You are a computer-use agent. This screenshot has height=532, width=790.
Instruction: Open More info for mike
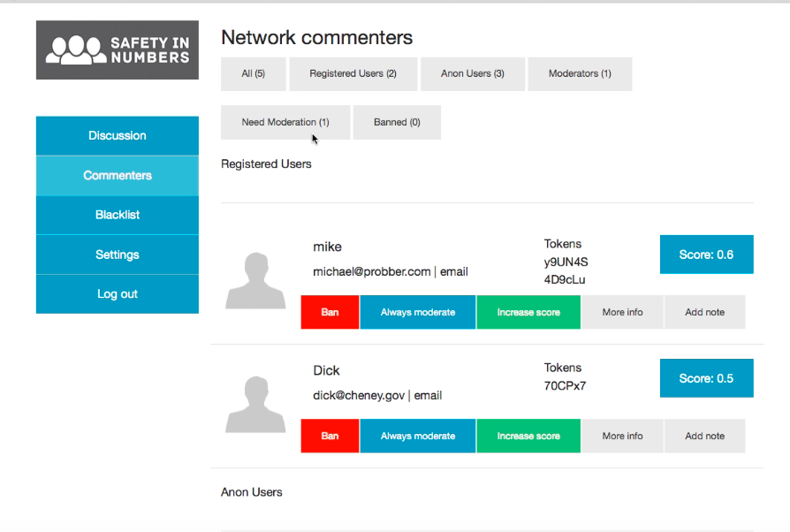pyautogui.click(x=622, y=312)
